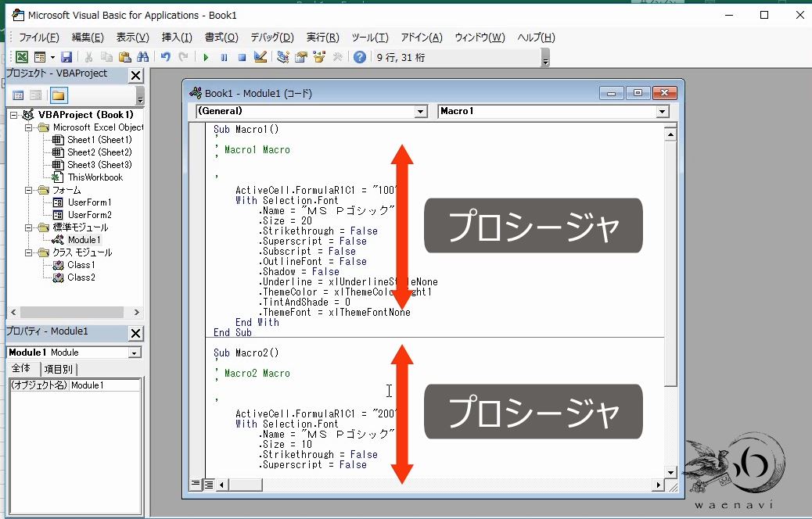Close the Project - VBAProject pane

(135, 76)
